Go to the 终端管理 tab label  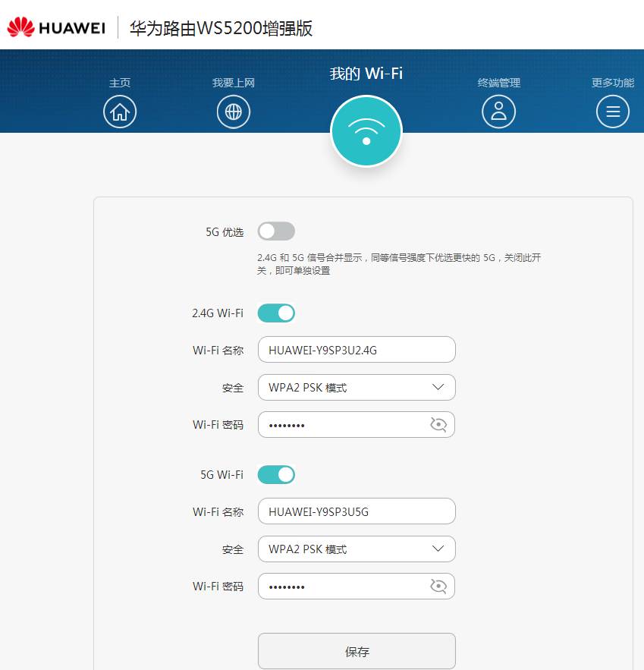(x=499, y=83)
